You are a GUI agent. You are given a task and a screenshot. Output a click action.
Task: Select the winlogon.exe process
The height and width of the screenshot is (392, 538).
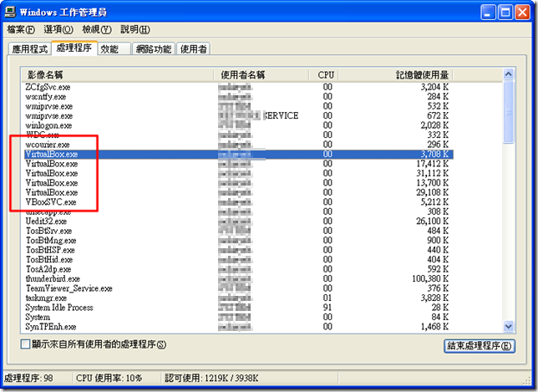pyautogui.click(x=237, y=125)
